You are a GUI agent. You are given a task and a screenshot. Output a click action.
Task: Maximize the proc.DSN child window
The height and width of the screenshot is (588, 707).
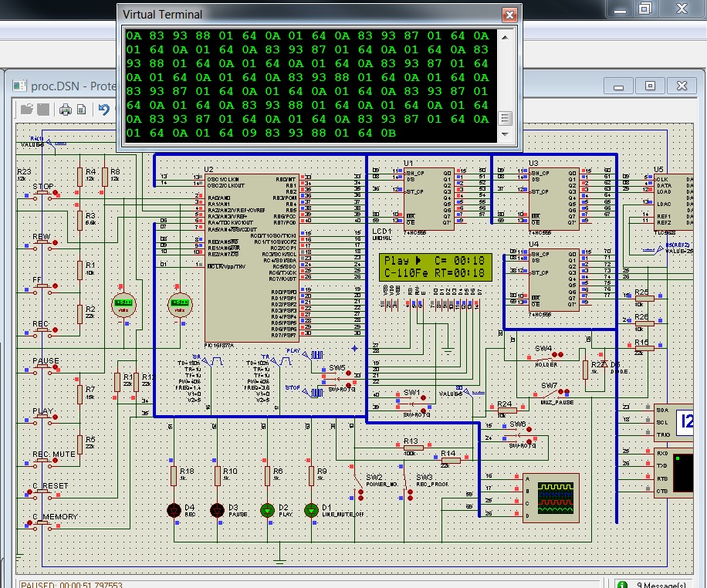[x=650, y=86]
